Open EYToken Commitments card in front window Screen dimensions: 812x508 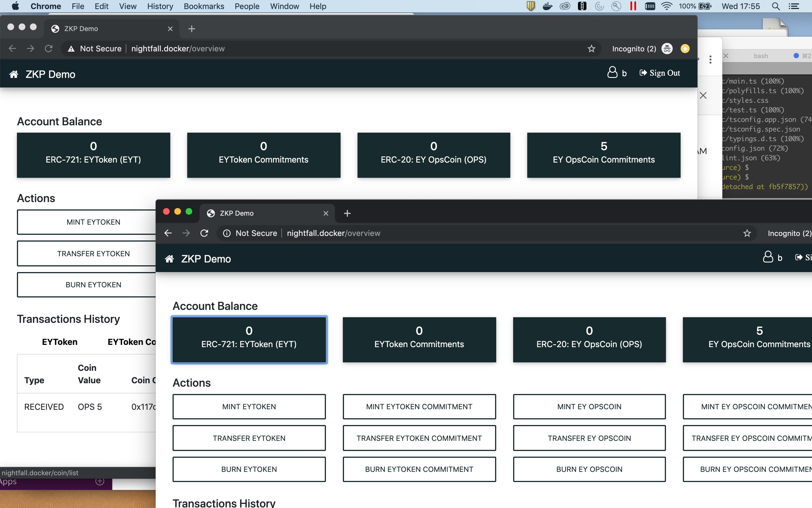(419, 340)
